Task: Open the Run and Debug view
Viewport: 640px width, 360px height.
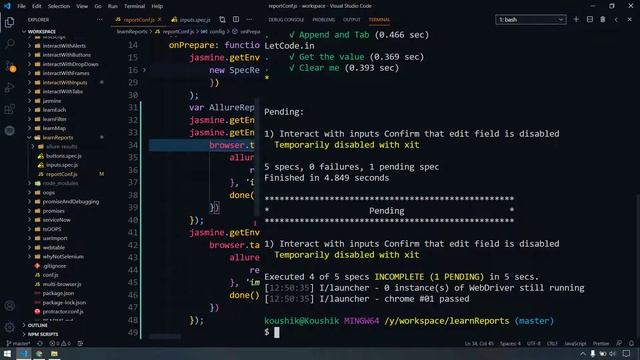Action: point(9,87)
